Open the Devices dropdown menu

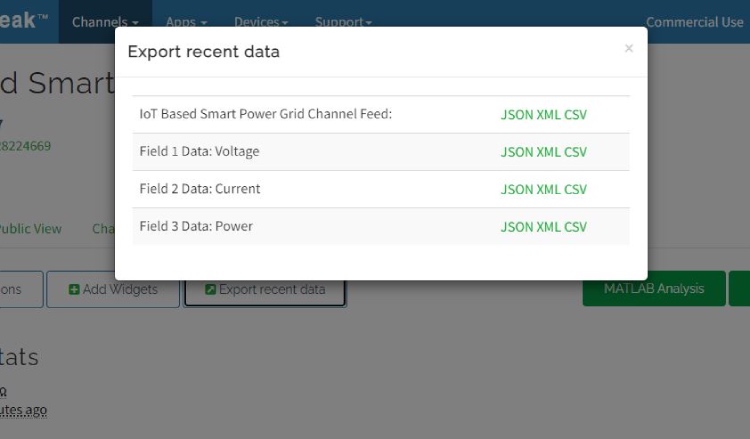261,22
